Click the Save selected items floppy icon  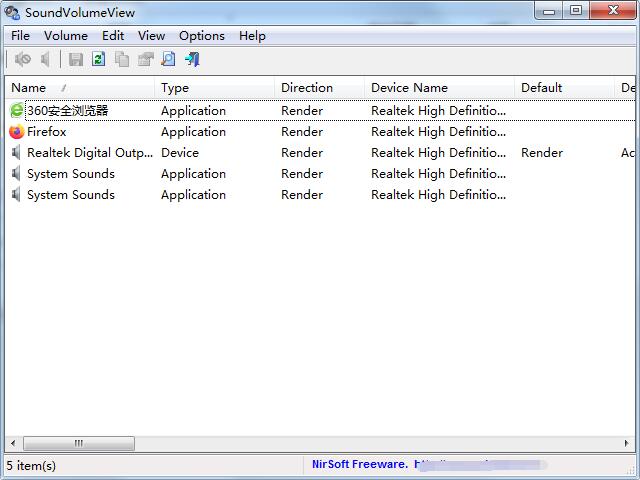76,60
